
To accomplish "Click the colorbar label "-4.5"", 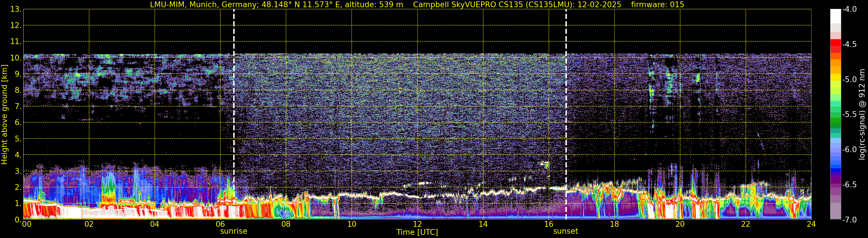I will tap(849, 44).
